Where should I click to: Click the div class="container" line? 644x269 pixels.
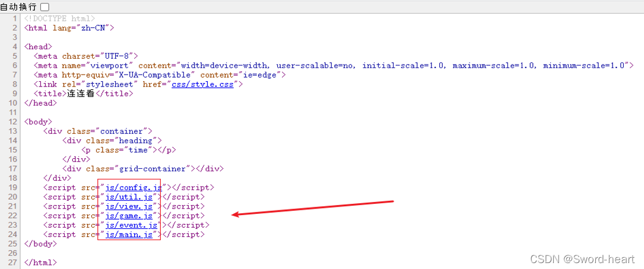(x=98, y=131)
